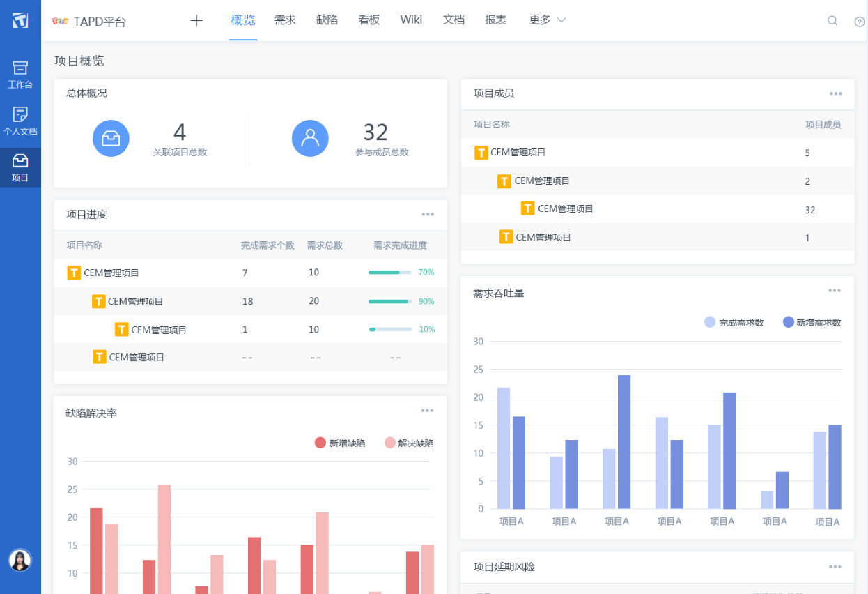Click the 10% progress bar
The height and width of the screenshot is (594, 868).
click(390, 329)
